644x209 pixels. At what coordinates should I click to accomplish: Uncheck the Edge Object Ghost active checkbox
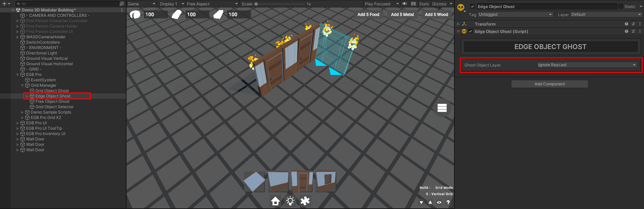(473, 7)
